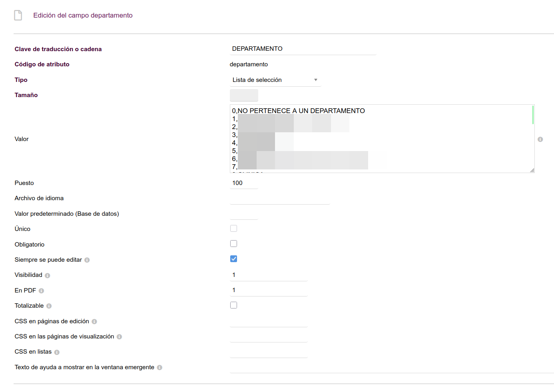Image resolution: width=554 pixels, height=392 pixels.
Task: Click the Totalizable info icon
Action: point(49,306)
